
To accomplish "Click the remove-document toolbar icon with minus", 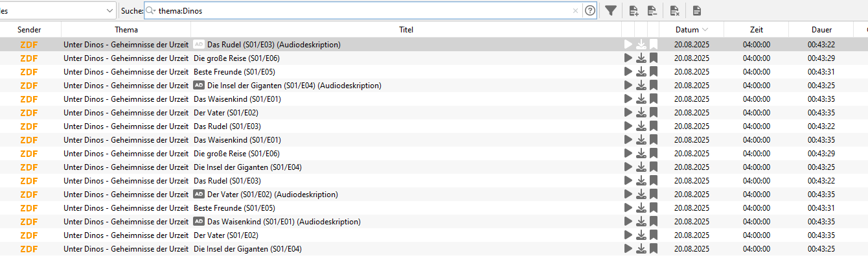I will coord(652,10).
